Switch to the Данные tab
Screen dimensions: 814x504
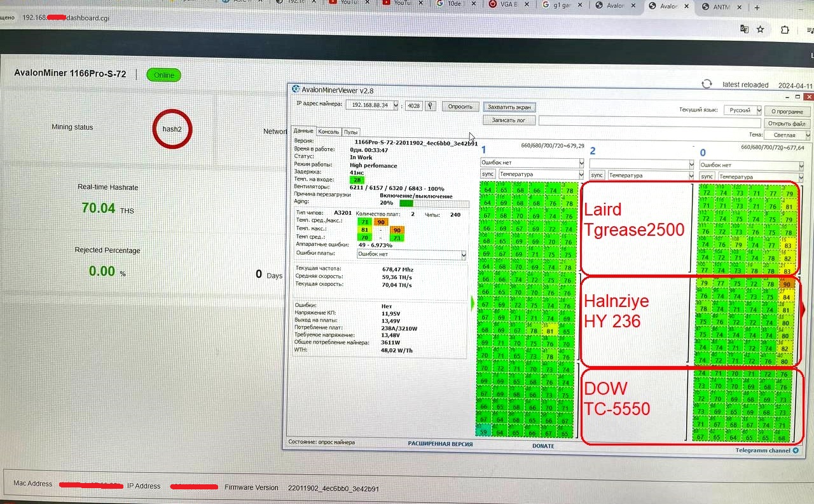(x=303, y=130)
